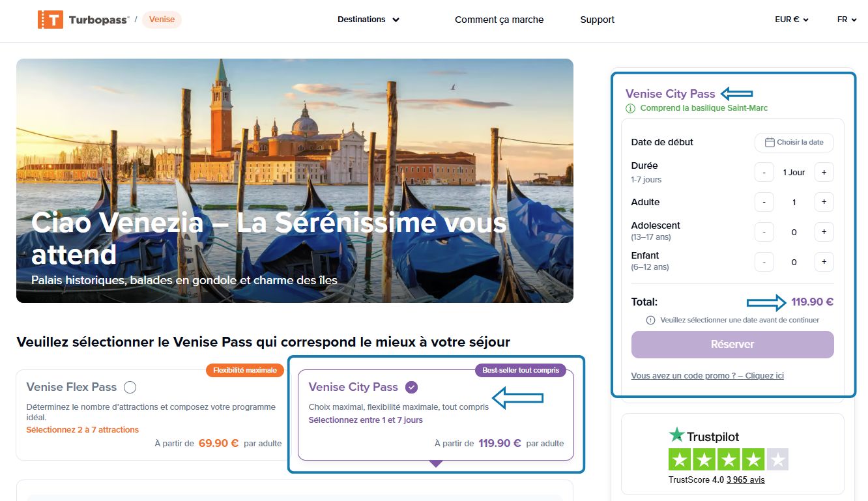
Task: Click the Venise breadcrumb badge
Action: coord(162,20)
